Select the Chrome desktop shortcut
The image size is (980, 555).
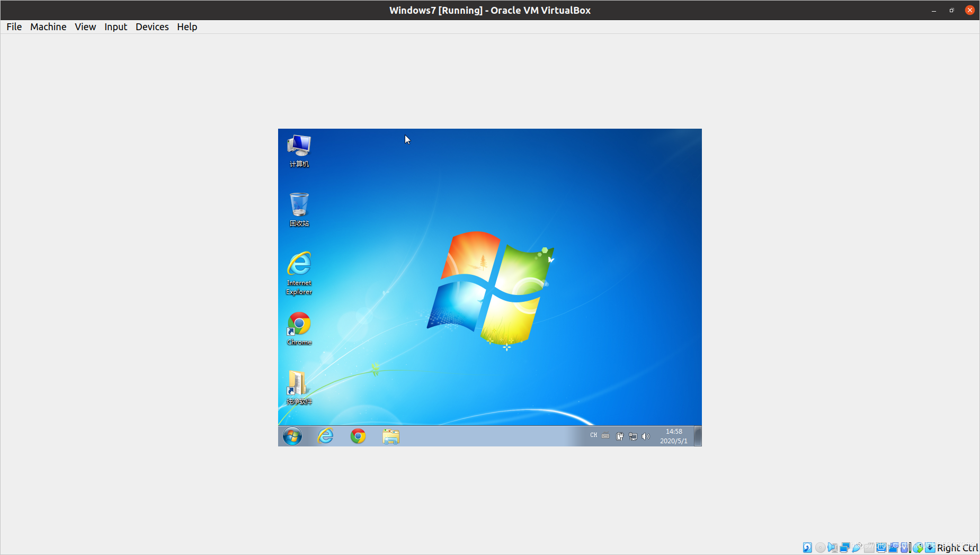[299, 329]
